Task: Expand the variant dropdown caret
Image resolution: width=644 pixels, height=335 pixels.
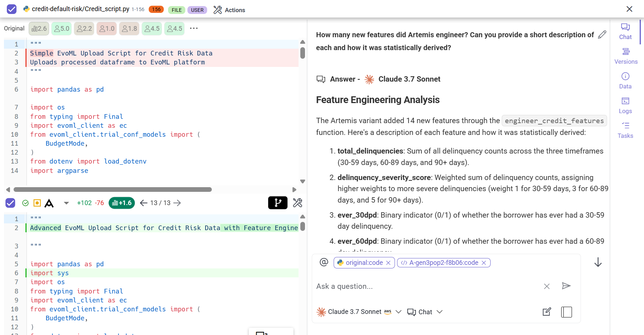Action: (66, 203)
